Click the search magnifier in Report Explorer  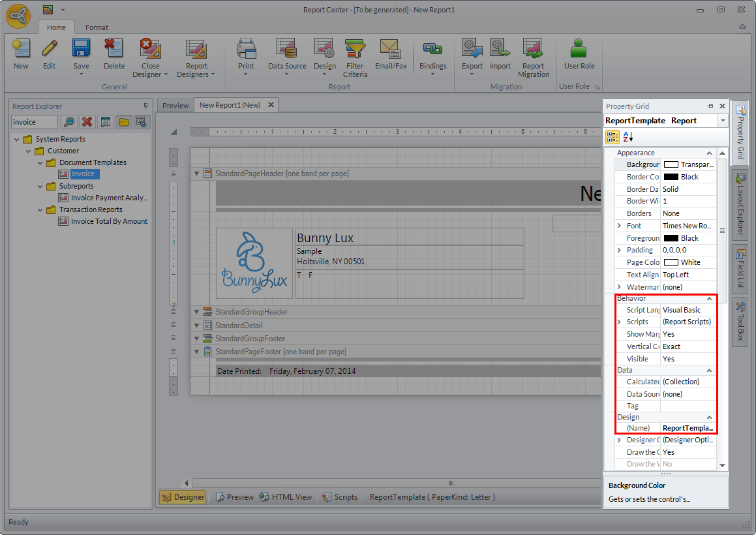[68, 122]
